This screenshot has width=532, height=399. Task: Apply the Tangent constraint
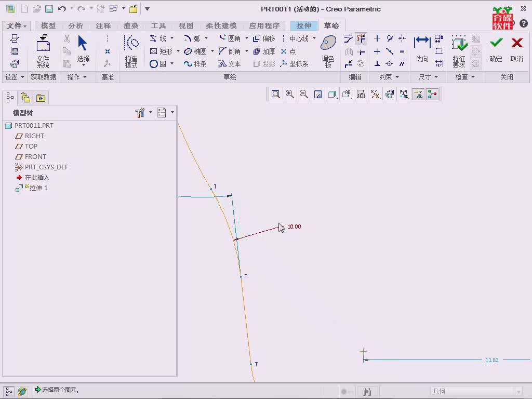click(x=390, y=38)
